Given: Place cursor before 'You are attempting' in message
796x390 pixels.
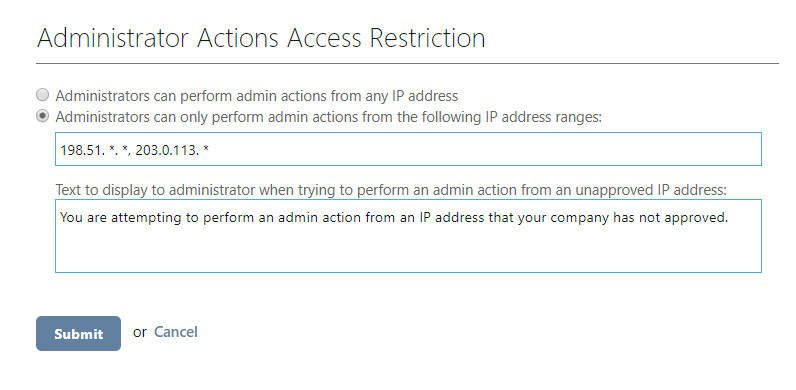Looking at the screenshot, I should pyautogui.click(x=60, y=217).
